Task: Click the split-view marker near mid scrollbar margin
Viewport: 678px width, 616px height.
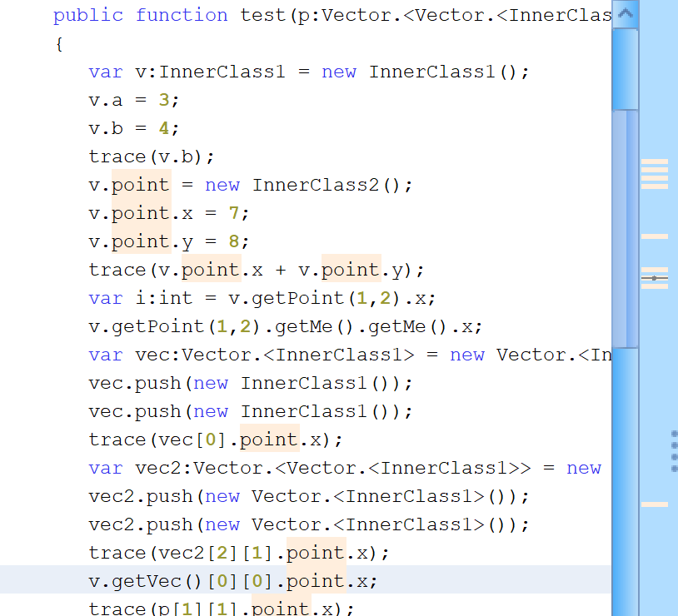Action: (x=655, y=279)
